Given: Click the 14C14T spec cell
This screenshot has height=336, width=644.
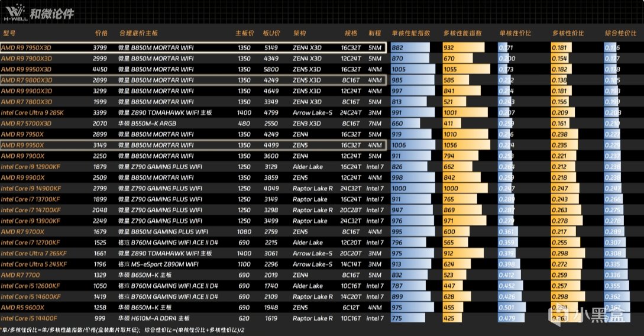Looking at the screenshot, I should click(x=351, y=264).
